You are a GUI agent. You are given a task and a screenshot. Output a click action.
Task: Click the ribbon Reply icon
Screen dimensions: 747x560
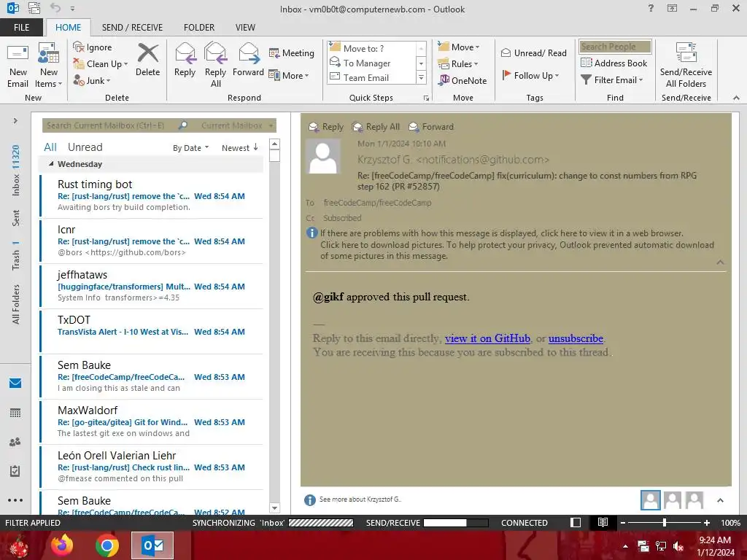[x=185, y=60]
